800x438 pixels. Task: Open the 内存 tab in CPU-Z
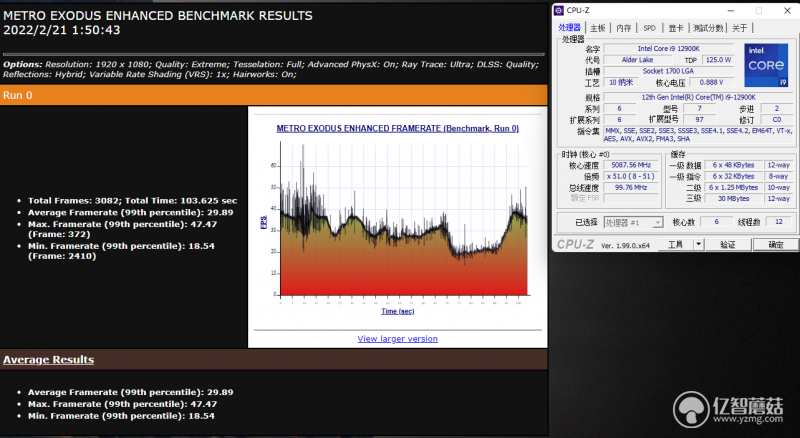[x=623, y=28]
